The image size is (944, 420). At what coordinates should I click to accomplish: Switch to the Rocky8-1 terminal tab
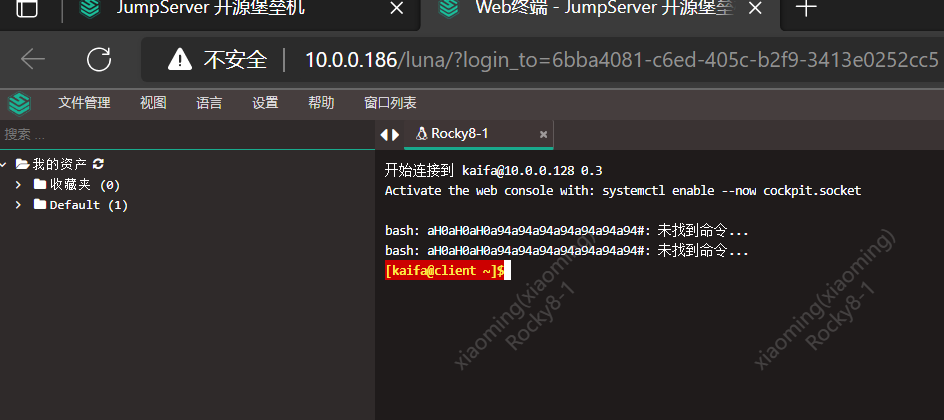(478, 134)
